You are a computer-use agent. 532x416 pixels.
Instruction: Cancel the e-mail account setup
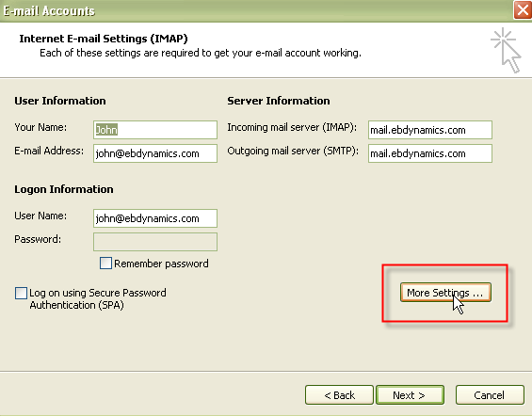click(490, 395)
